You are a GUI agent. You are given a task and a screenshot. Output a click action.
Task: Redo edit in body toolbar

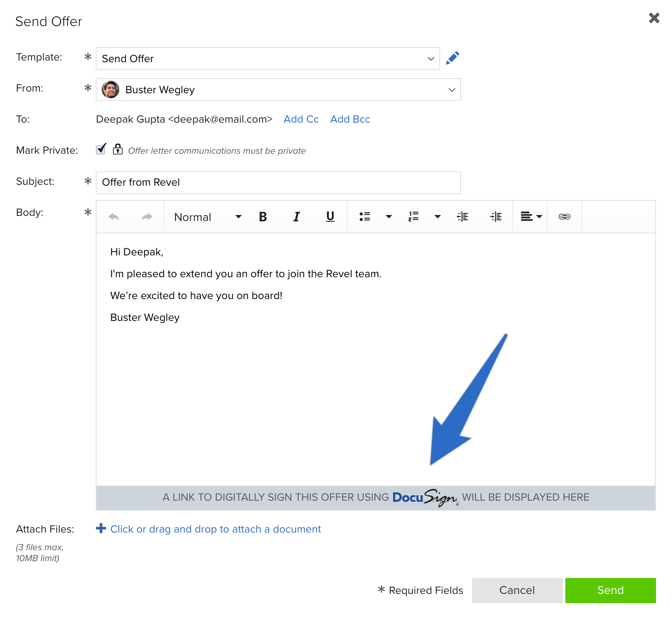(x=147, y=217)
